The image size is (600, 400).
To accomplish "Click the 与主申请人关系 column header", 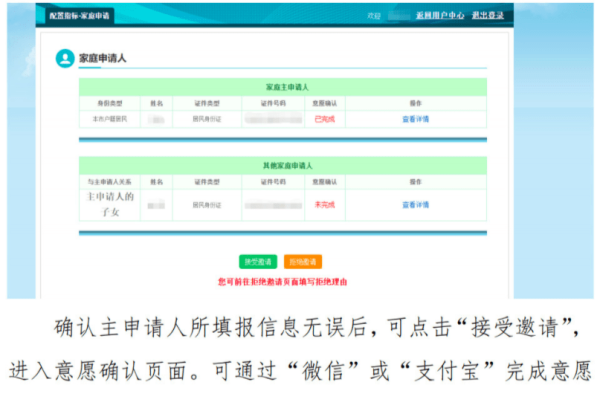I will click(x=109, y=182).
